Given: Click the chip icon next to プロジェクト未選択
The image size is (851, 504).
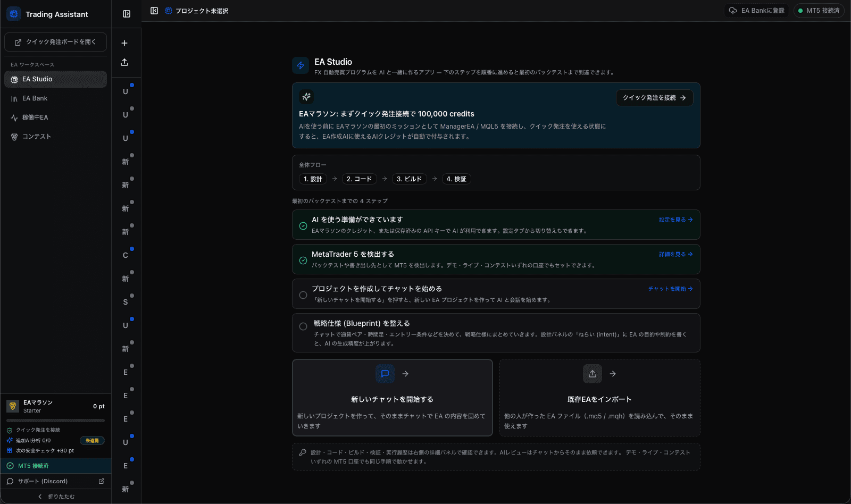Looking at the screenshot, I should 169,11.
